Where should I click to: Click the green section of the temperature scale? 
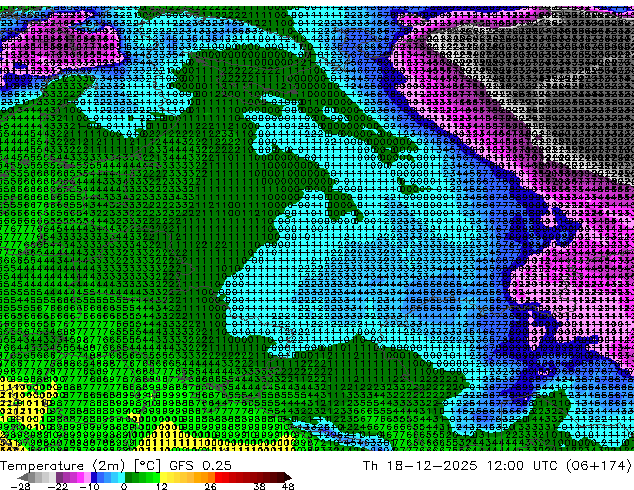142,477
